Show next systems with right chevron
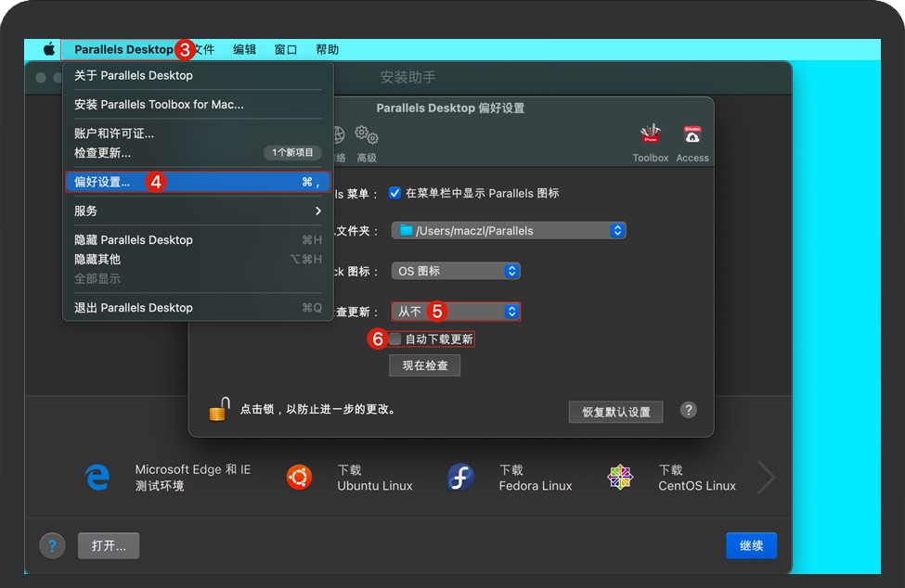 pos(766,478)
